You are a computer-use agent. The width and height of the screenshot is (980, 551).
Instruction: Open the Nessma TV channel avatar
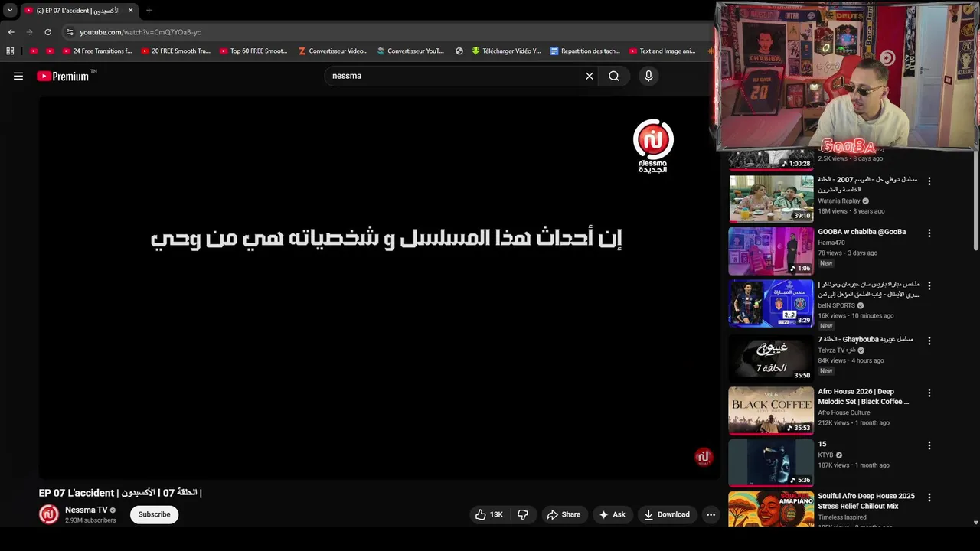[49, 514]
